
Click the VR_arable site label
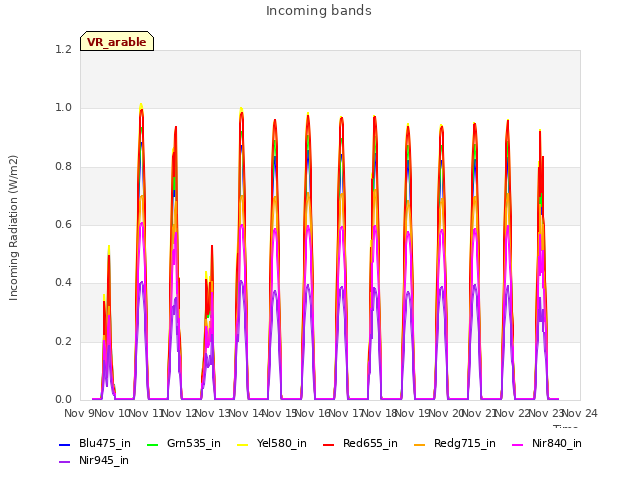[x=117, y=42]
